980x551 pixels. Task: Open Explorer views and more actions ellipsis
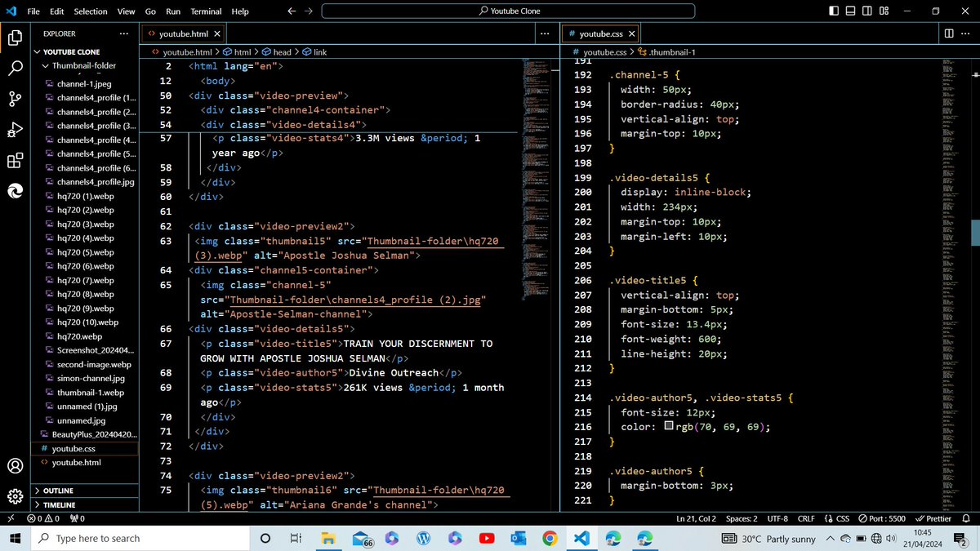pyautogui.click(x=123, y=33)
